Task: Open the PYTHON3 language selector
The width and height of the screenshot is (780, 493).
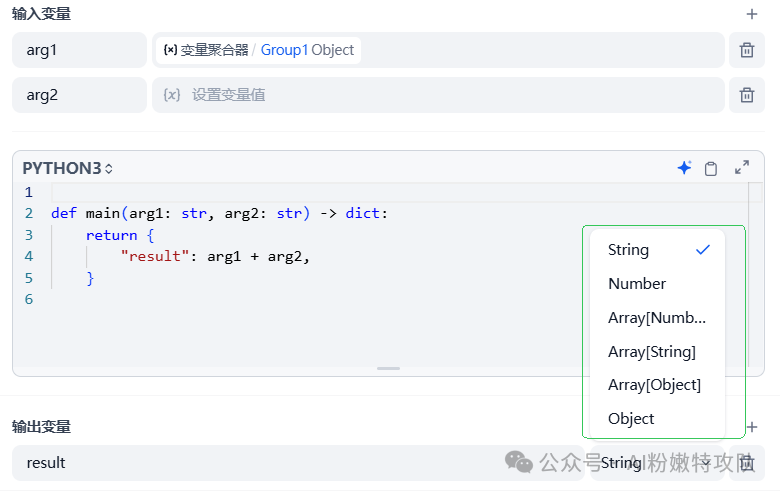Action: point(68,168)
